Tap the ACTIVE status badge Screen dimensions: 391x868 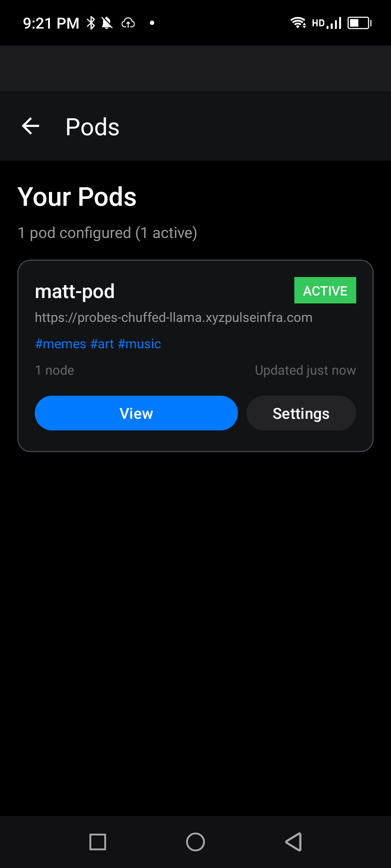[x=325, y=290]
